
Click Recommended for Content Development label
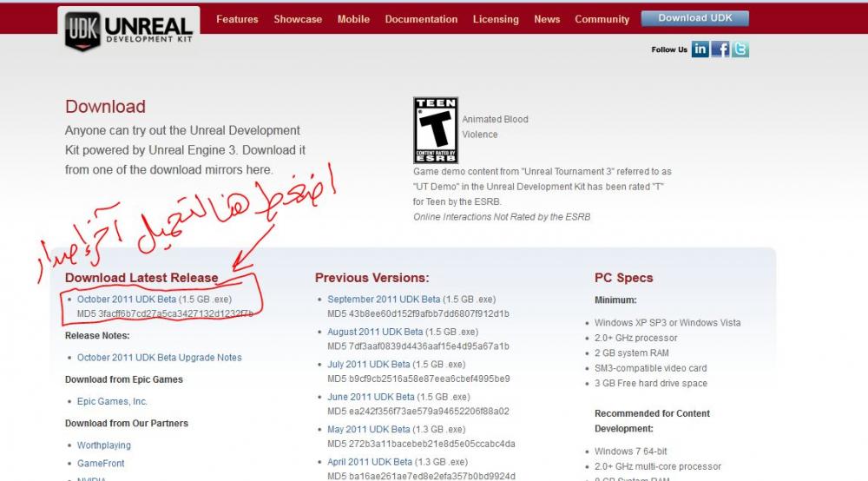point(652,421)
